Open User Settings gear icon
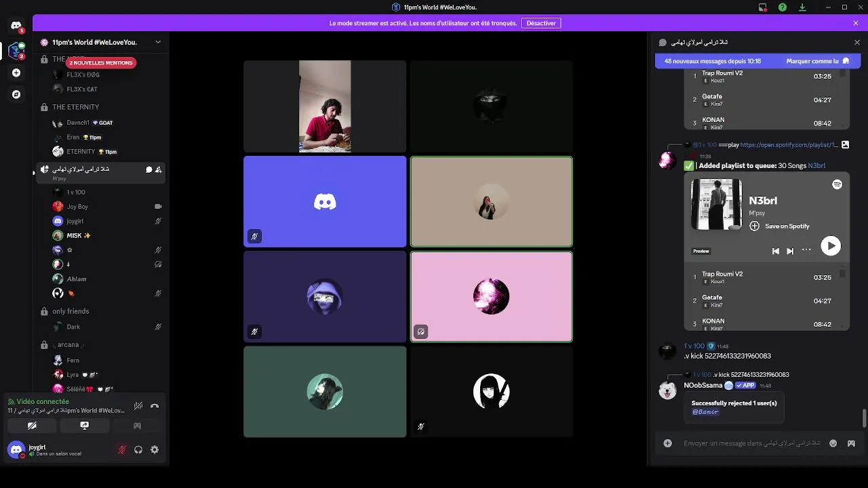The width and height of the screenshot is (868, 488). pyautogui.click(x=155, y=449)
